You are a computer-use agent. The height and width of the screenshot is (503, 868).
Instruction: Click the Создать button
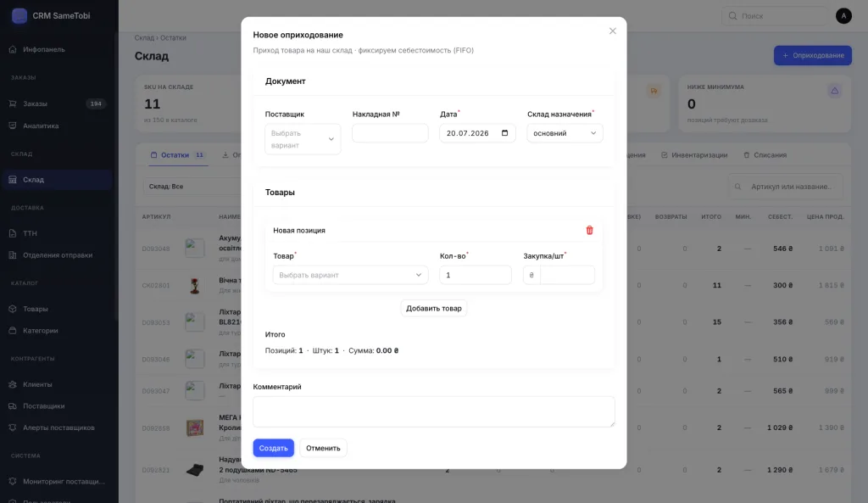pyautogui.click(x=274, y=448)
